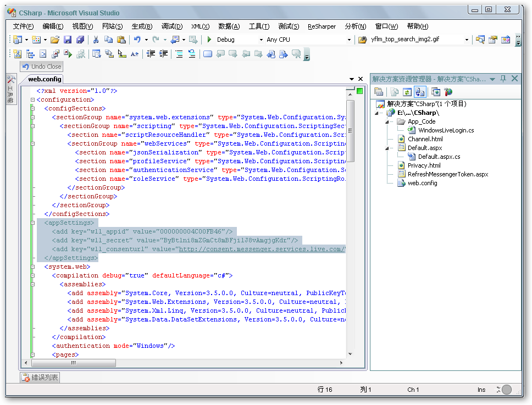Select Privacy.html in Solution Explorer

point(424,165)
